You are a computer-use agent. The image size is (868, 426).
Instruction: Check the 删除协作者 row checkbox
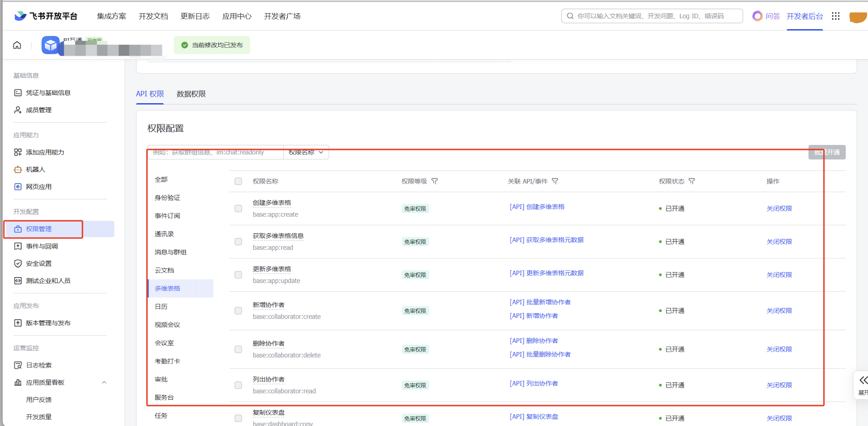[x=238, y=349]
